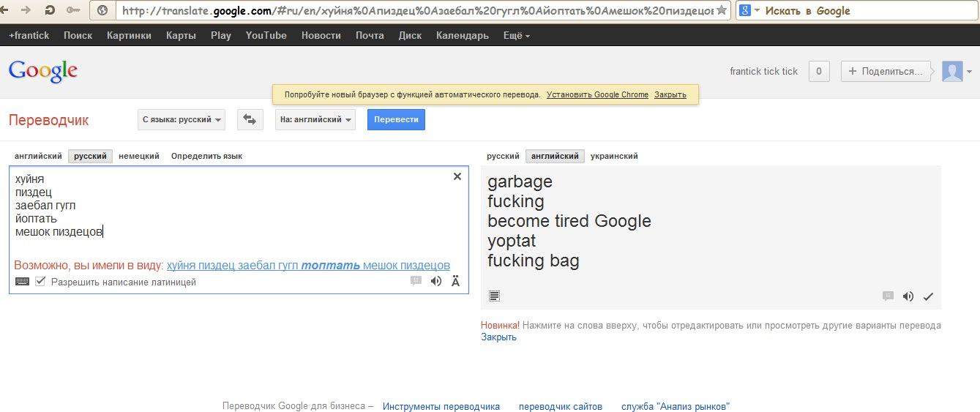Screen dimensions: 980x412
Task: Open the virtual keyboard icon under source text
Action: click(23, 282)
